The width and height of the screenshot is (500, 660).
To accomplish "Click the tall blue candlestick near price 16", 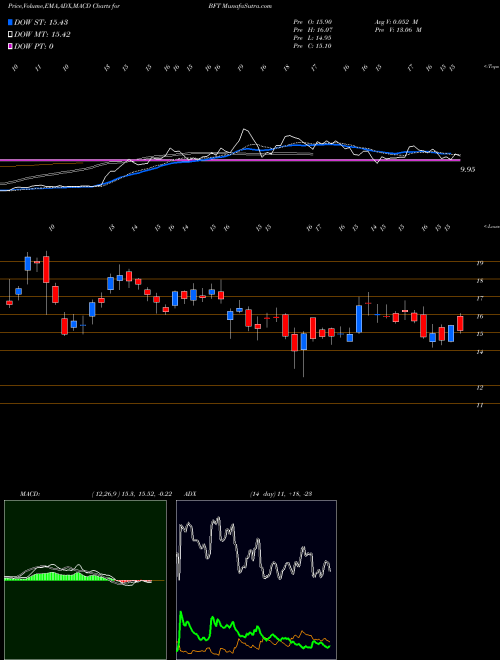I will (x=359, y=319).
